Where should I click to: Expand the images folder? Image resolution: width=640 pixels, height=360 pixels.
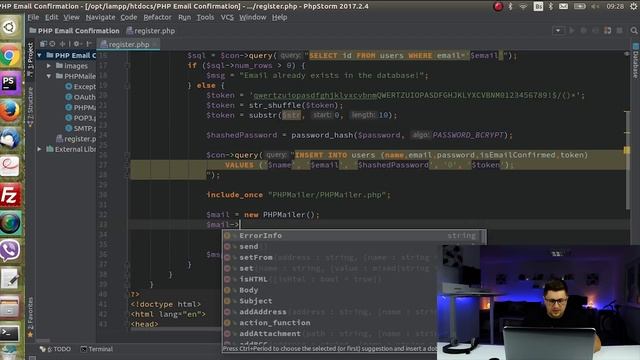(49, 66)
